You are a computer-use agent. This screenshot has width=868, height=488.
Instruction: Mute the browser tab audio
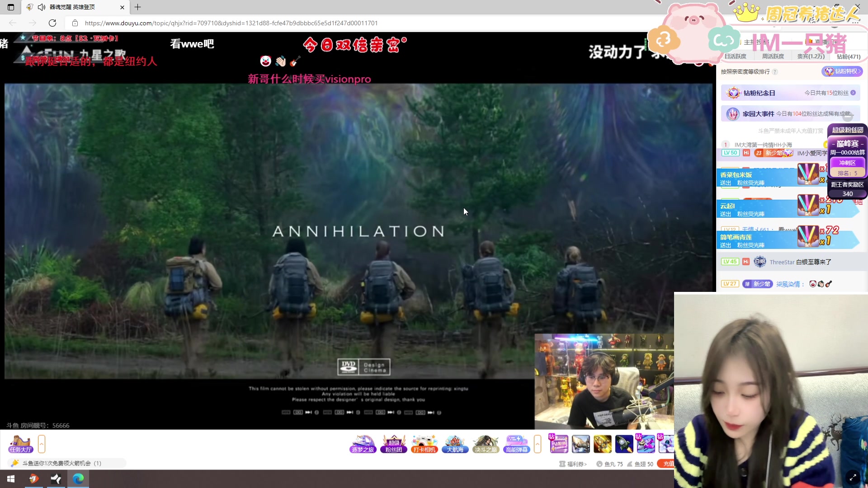click(x=42, y=7)
